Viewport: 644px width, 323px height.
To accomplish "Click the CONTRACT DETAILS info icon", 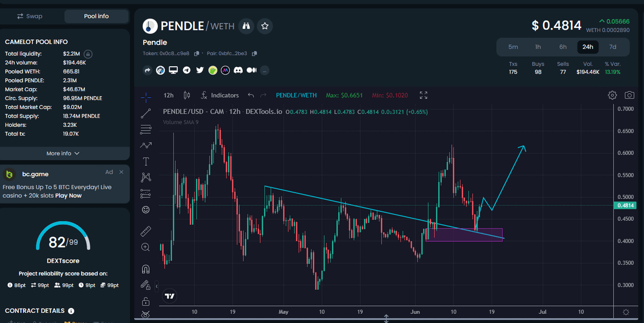I will (71, 311).
